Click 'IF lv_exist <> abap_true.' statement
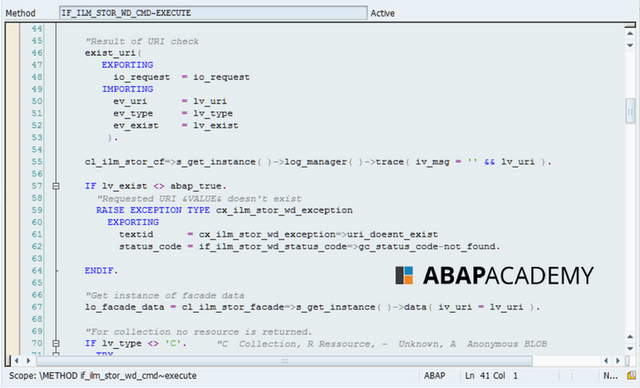This screenshot has width=640, height=388. coord(156,186)
